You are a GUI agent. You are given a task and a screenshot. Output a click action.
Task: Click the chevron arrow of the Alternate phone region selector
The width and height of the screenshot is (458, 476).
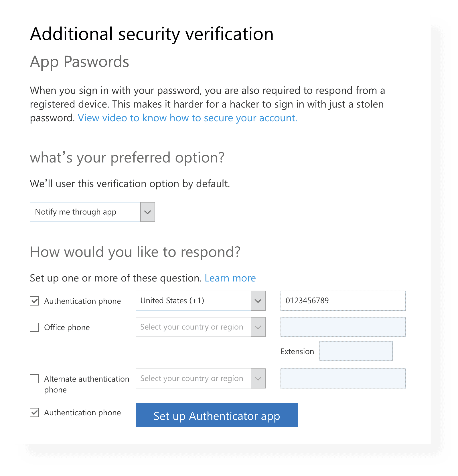click(258, 378)
